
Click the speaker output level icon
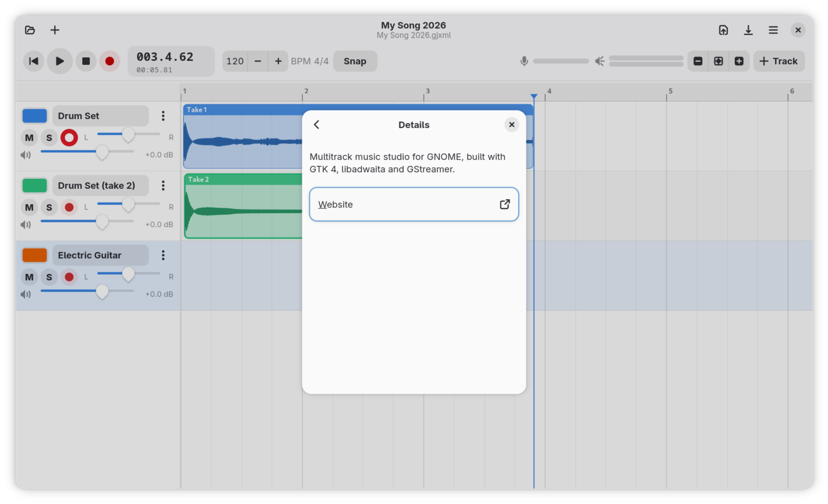tap(600, 61)
